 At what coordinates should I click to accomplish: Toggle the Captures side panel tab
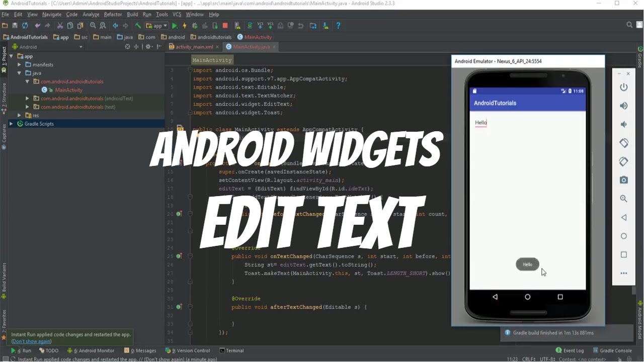(x=4, y=137)
